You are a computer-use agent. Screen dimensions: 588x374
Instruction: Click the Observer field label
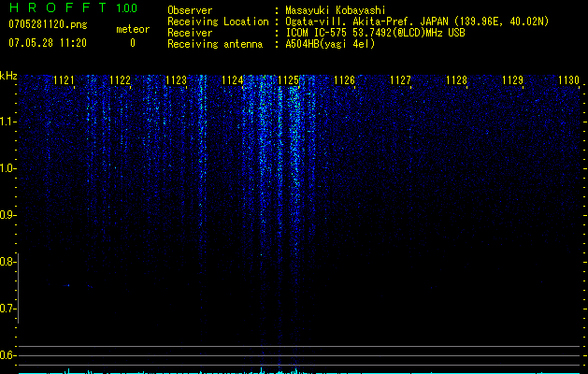(190, 10)
